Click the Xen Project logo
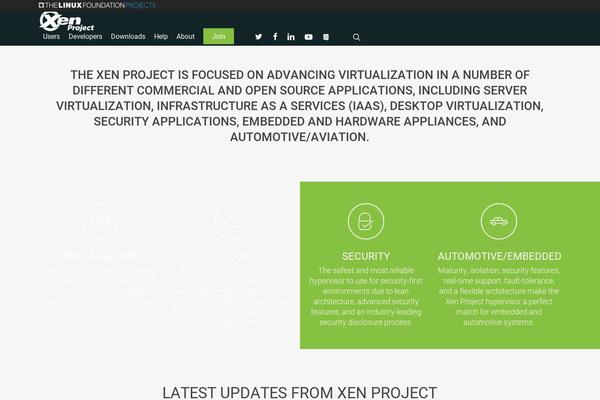 click(x=67, y=21)
